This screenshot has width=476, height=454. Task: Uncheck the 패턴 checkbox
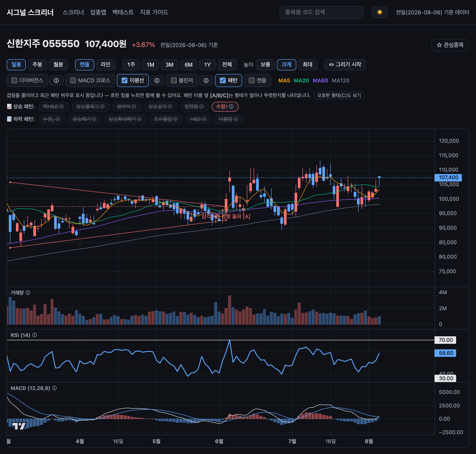click(x=223, y=80)
